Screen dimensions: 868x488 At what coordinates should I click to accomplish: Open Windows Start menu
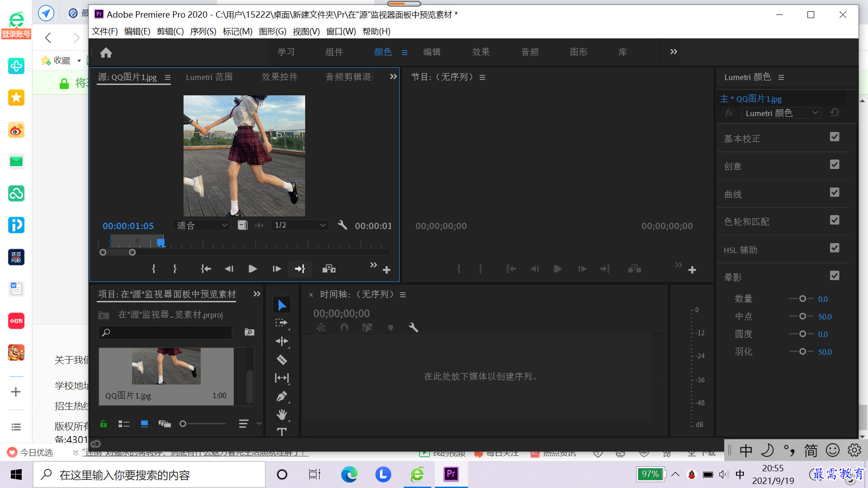(x=16, y=474)
